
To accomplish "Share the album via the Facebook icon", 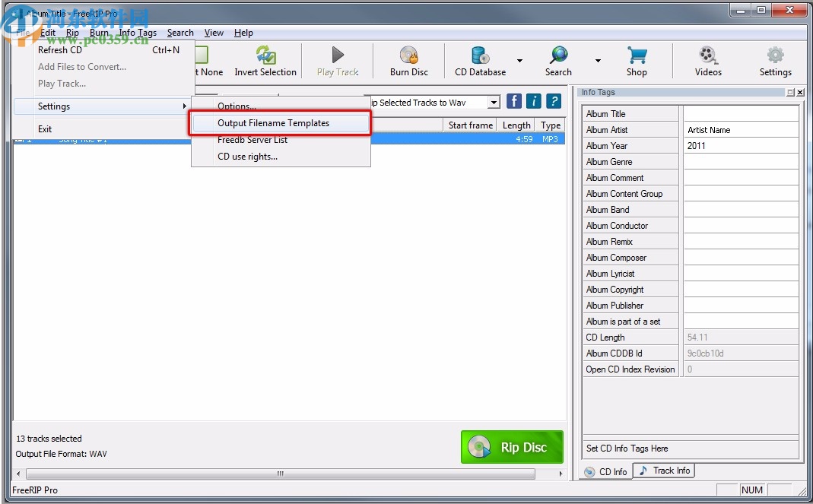I will pos(514,102).
